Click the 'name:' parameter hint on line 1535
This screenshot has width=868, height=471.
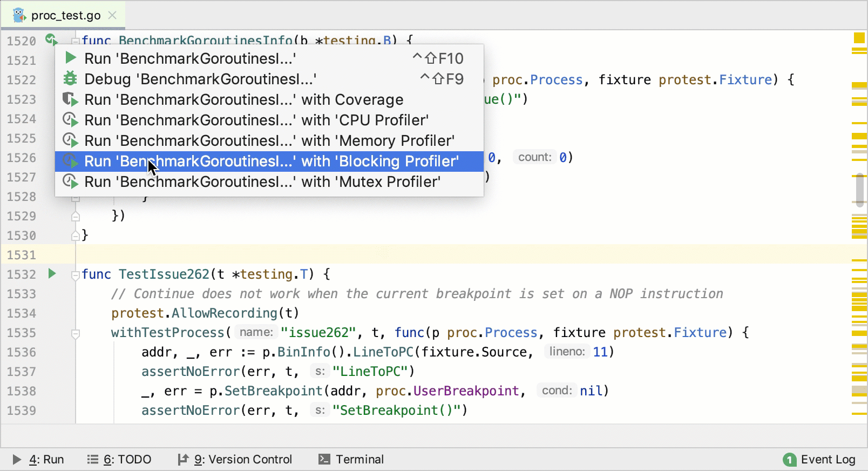(256, 332)
